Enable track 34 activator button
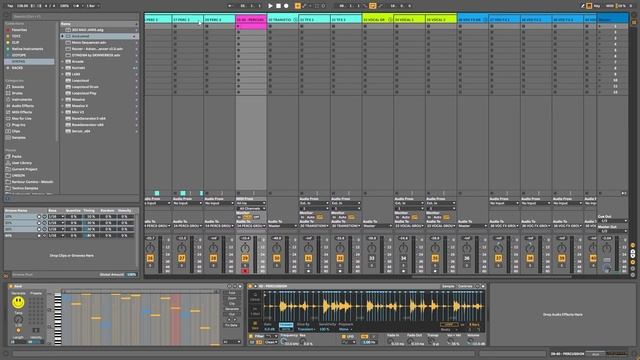 (403, 258)
